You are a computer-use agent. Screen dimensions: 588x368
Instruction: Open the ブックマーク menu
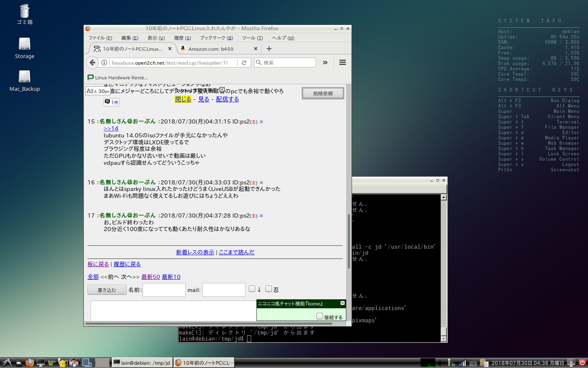216,38
